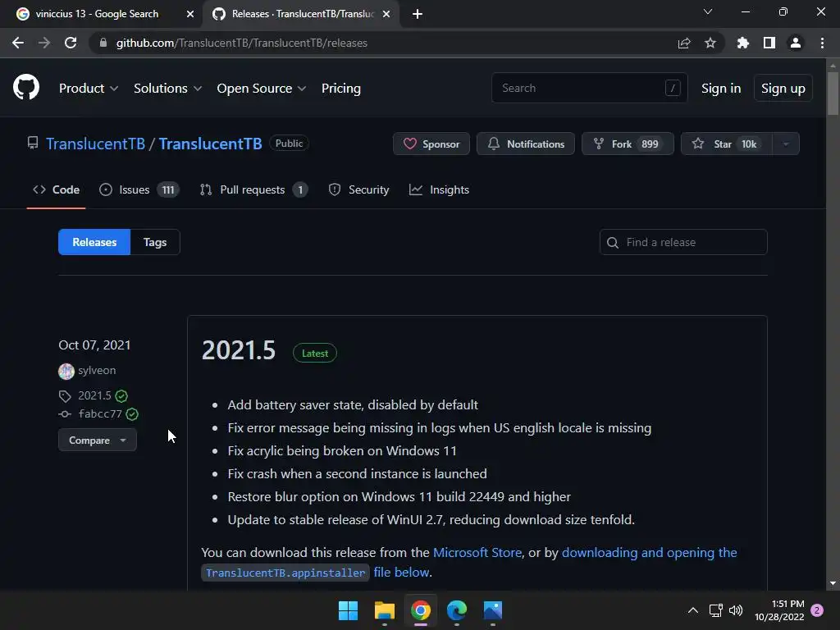Viewport: 840px width, 630px height.
Task: Click the Notifications button
Action: point(526,144)
